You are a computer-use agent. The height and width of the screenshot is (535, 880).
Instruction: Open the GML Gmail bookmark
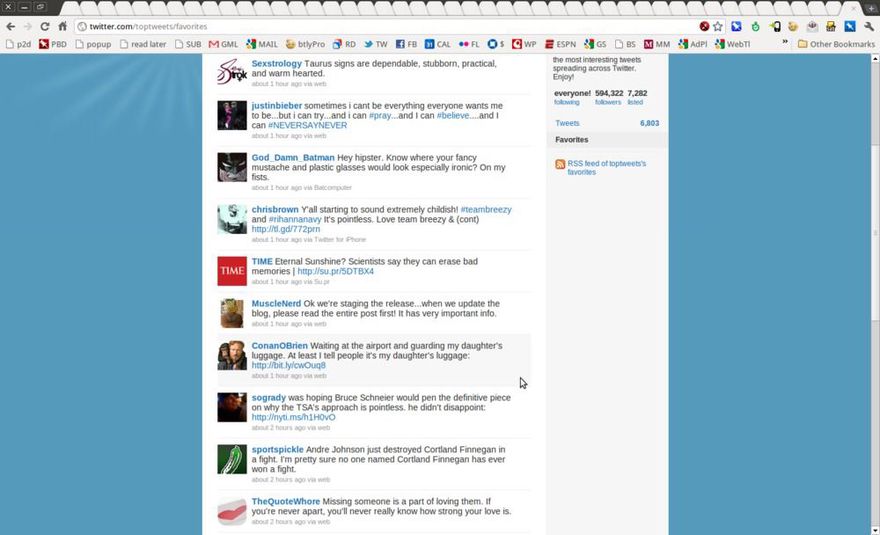[223, 44]
